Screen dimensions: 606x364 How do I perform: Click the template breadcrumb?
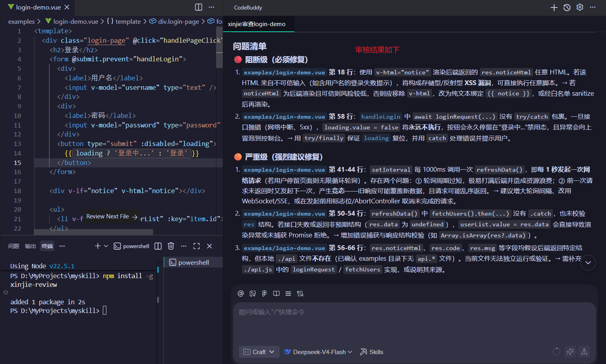(x=124, y=21)
